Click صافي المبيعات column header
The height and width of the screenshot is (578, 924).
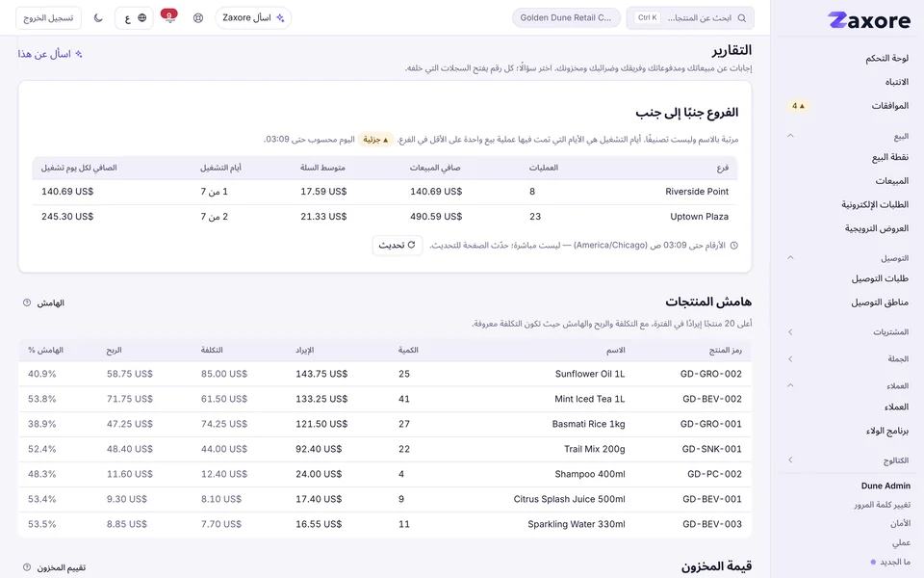pyautogui.click(x=435, y=168)
